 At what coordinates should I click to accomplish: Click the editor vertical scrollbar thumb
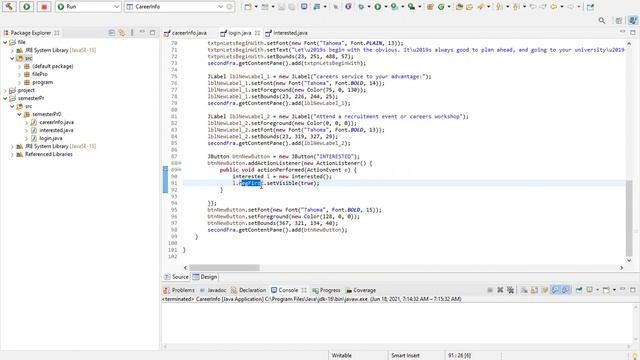click(x=629, y=219)
